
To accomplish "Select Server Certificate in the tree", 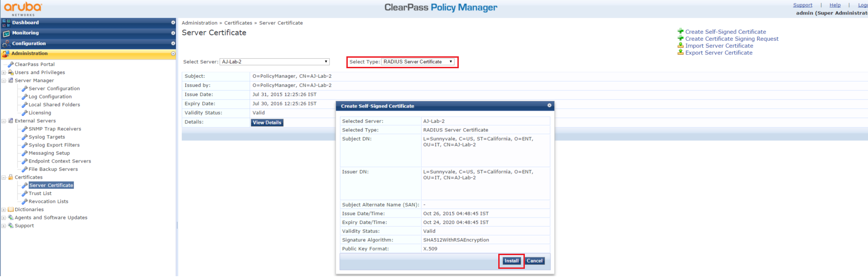I will (x=51, y=185).
